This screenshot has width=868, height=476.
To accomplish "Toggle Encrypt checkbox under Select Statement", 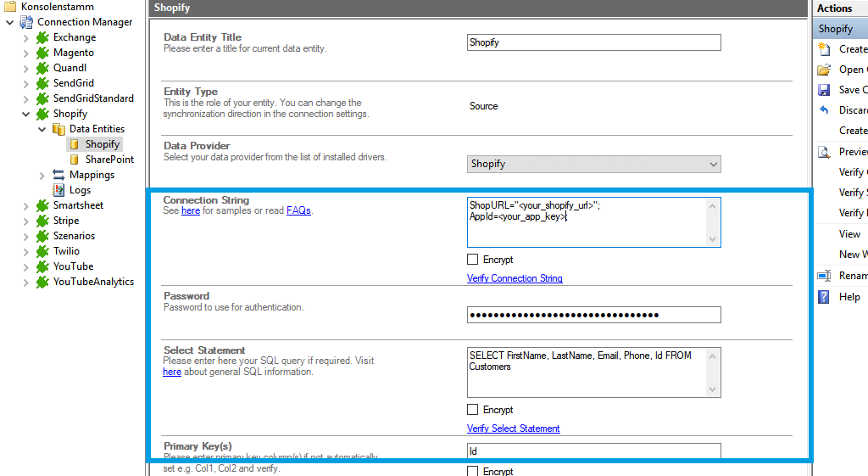I will (473, 410).
